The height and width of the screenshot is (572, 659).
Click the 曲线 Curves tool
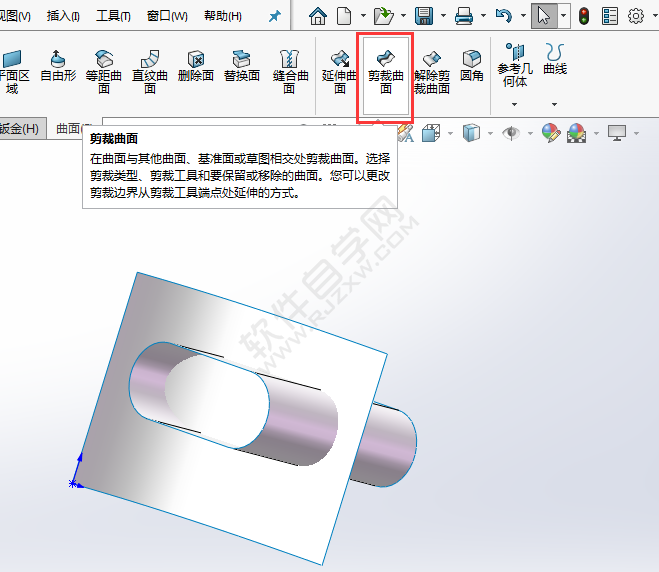click(x=555, y=59)
